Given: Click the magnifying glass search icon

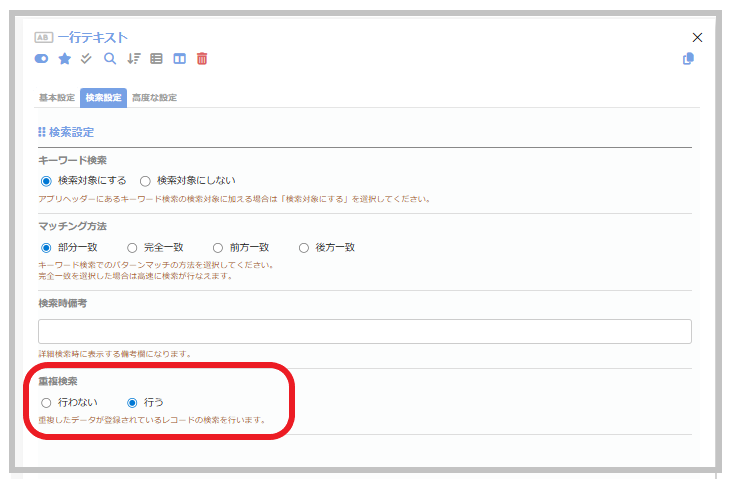Looking at the screenshot, I should click(x=110, y=59).
